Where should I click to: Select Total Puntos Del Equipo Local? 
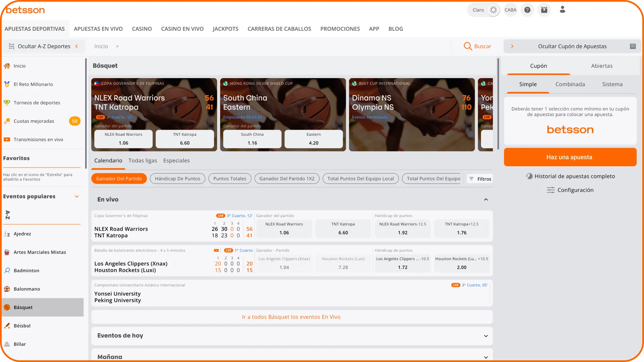tap(361, 179)
